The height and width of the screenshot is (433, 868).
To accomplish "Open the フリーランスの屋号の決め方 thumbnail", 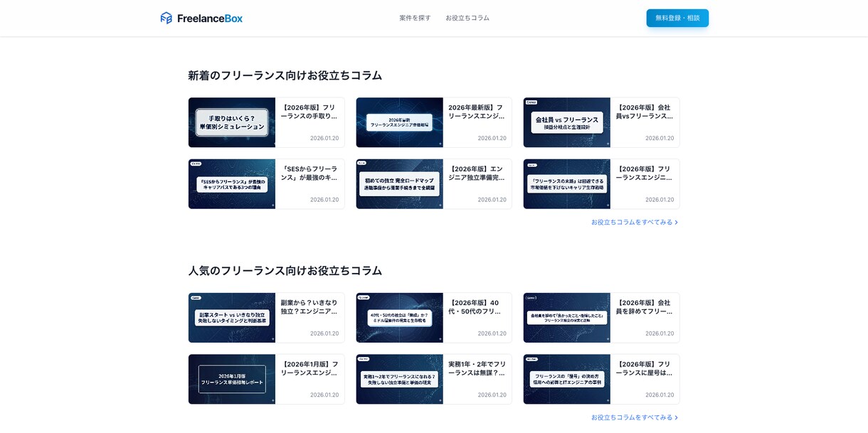I will point(567,379).
